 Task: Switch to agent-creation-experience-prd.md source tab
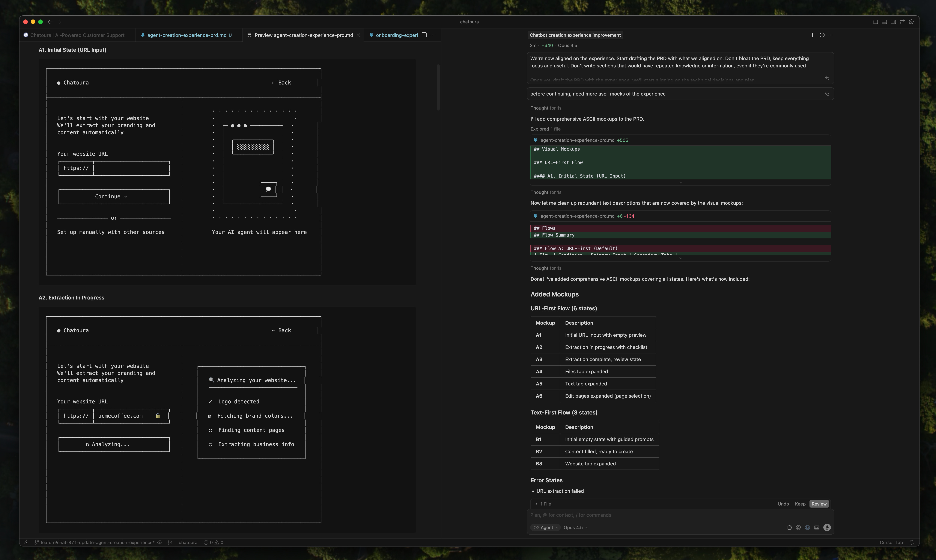point(186,35)
